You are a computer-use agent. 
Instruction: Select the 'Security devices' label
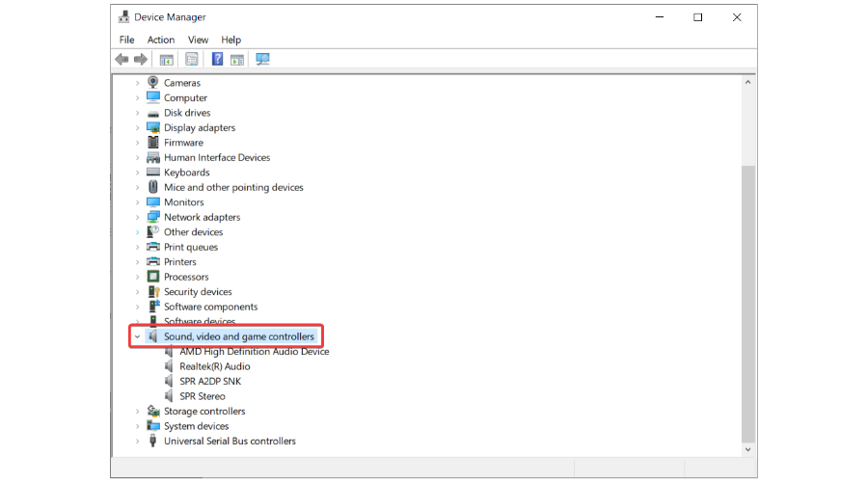[x=198, y=292]
